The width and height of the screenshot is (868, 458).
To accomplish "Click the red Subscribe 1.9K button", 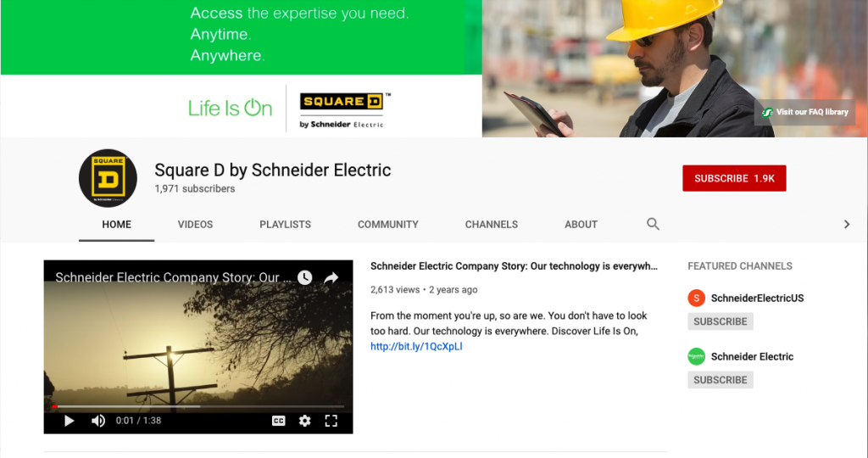I will (734, 178).
